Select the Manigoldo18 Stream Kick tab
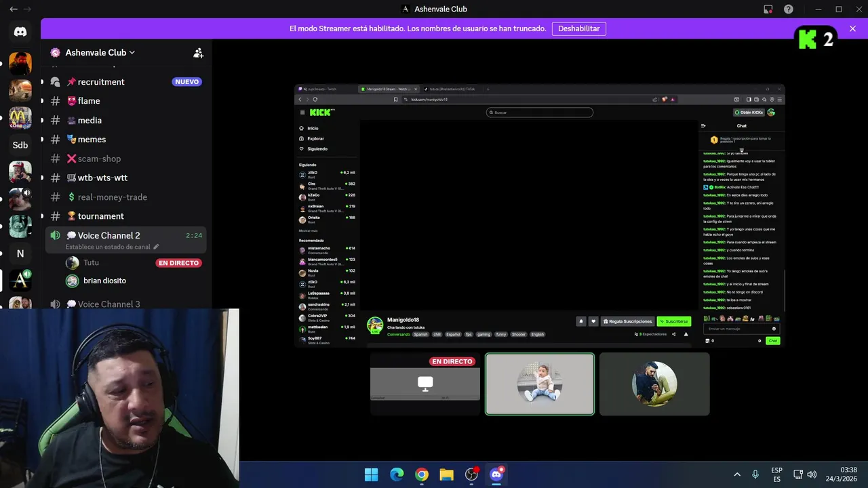868x488 pixels. point(389,89)
